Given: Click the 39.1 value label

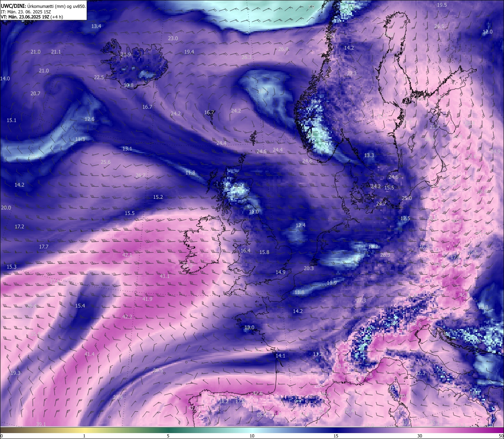Looking at the screenshot, I should [x=41, y=424].
